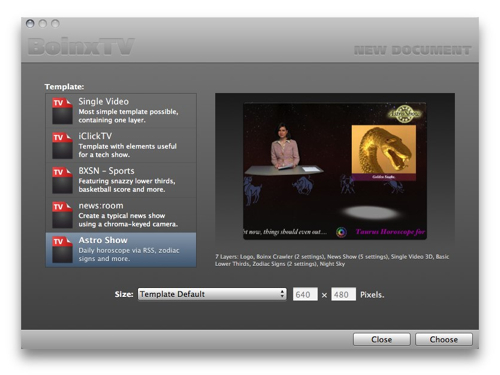This screenshot has width=500, height=375.
Task: Select the Single Video template title
Action: pyautogui.click(x=103, y=101)
